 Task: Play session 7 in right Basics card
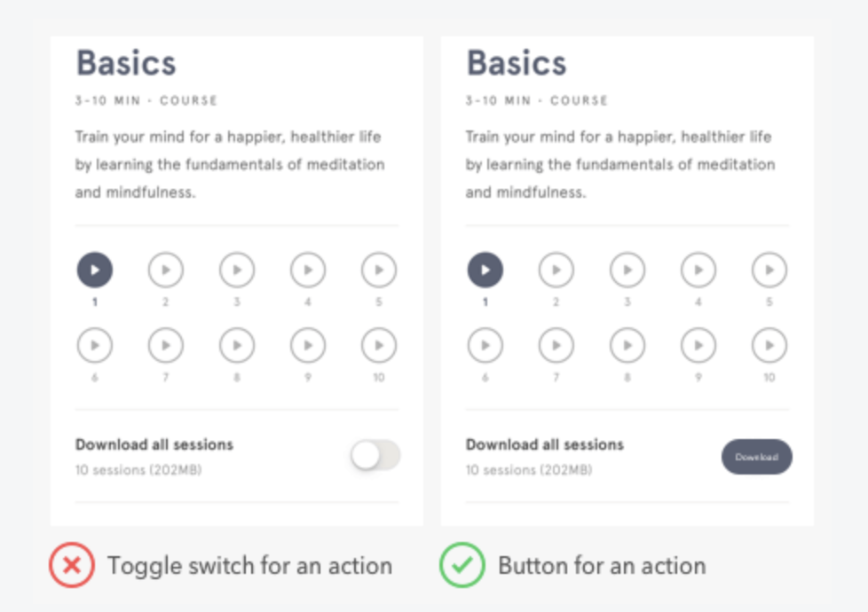(x=556, y=346)
